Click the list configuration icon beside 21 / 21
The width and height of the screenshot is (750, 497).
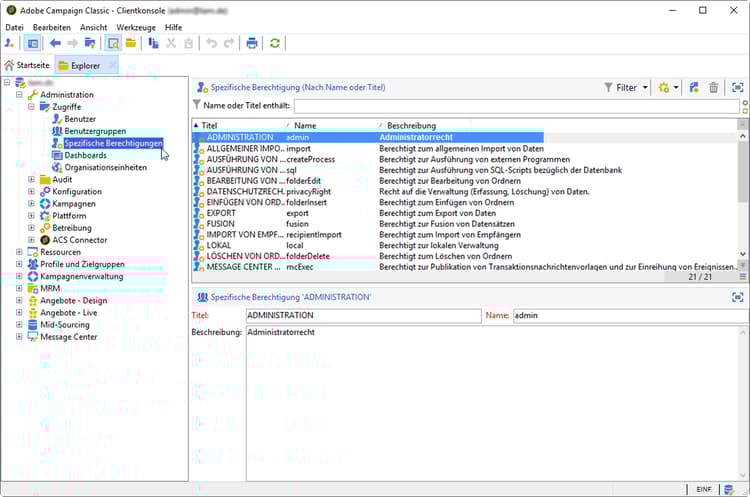click(742, 276)
